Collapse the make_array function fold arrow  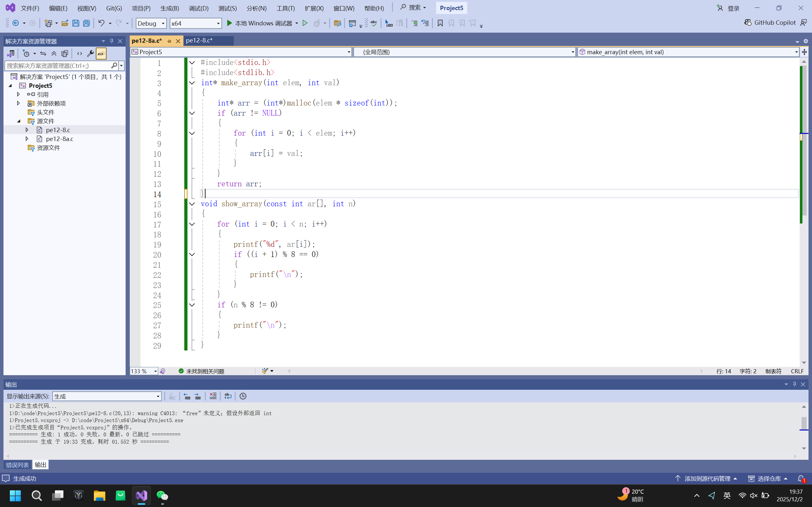pyautogui.click(x=192, y=83)
